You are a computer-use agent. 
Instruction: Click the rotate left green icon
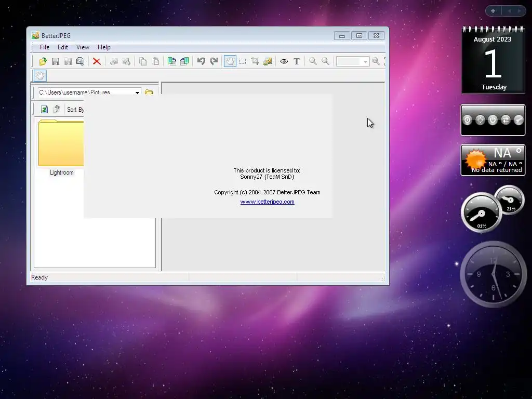[171, 61]
